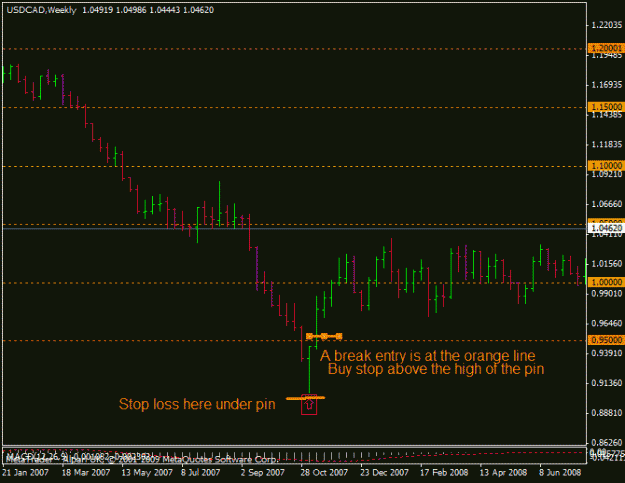This screenshot has height=483, width=625.
Task: Click the 17 Feb 2008 date label
Action: click(x=444, y=473)
